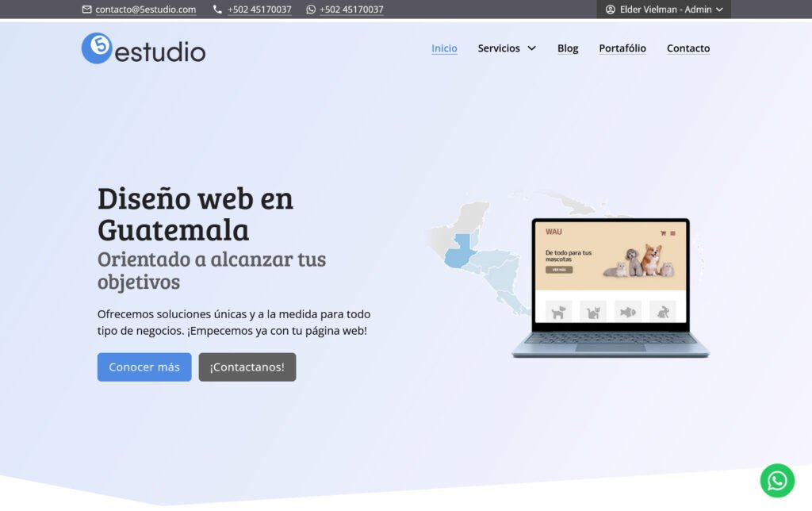The width and height of the screenshot is (812, 511).
Task: Click the highlighted Guatemala region on the map
Action: pos(458,251)
